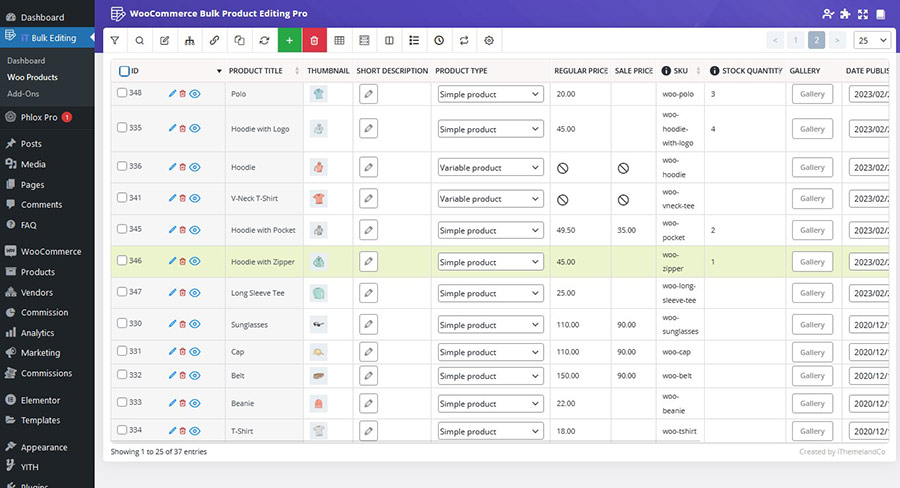This screenshot has height=488, width=900.
Task: Click the plugin puzzle icon in header
Action: (845, 14)
